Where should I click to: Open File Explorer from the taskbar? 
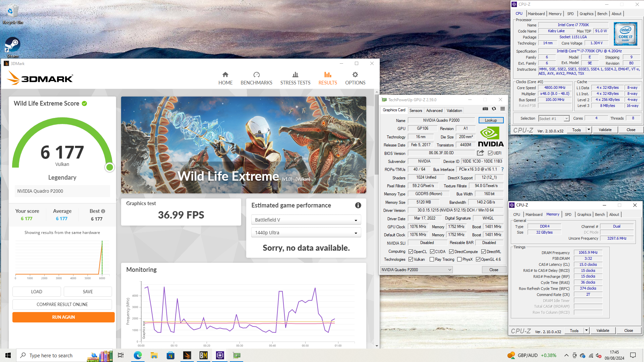pos(154,355)
